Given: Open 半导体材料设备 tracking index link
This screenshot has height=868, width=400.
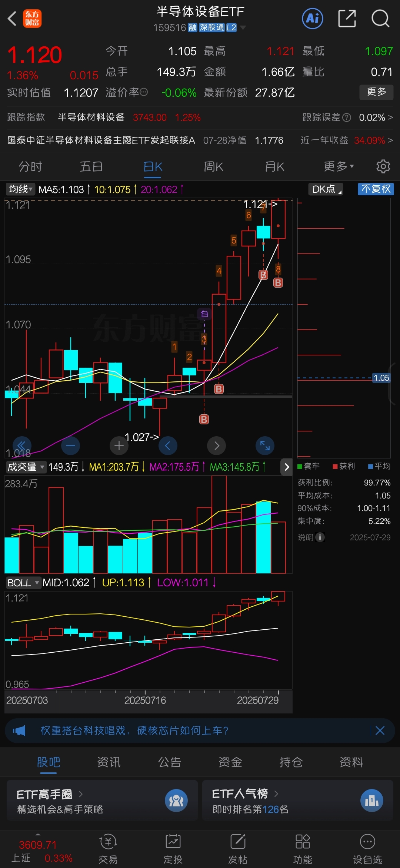Looking at the screenshot, I should click(x=91, y=117).
